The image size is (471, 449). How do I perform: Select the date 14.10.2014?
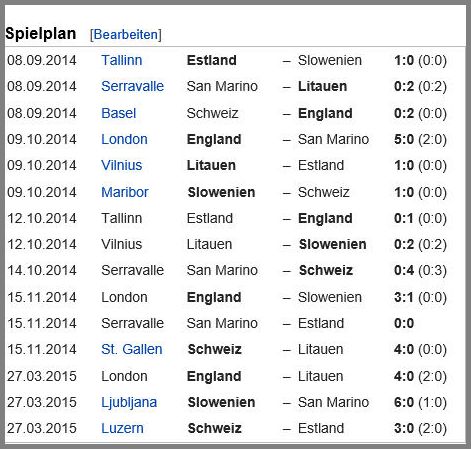coord(42,270)
